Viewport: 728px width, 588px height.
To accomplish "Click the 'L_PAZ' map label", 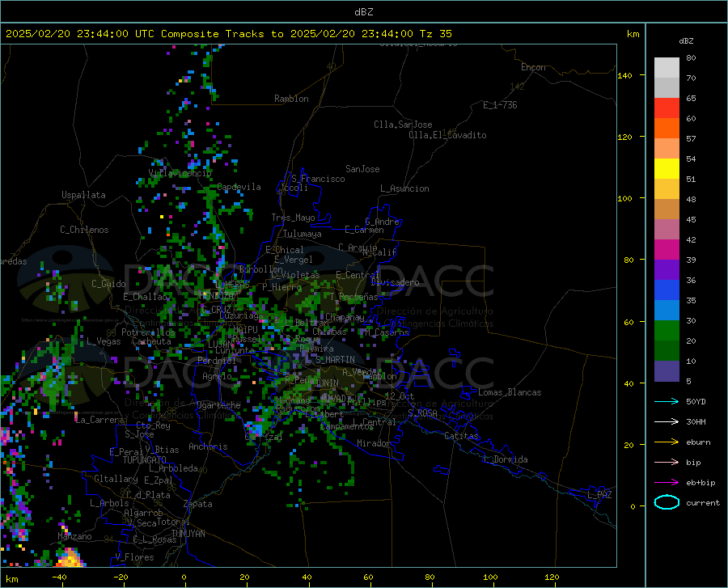I will [x=599, y=495].
